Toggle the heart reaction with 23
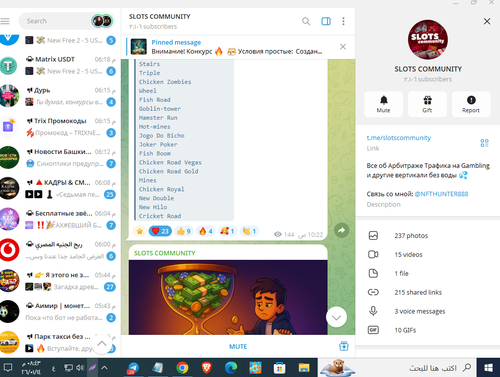The height and width of the screenshot is (377, 500). (160, 231)
